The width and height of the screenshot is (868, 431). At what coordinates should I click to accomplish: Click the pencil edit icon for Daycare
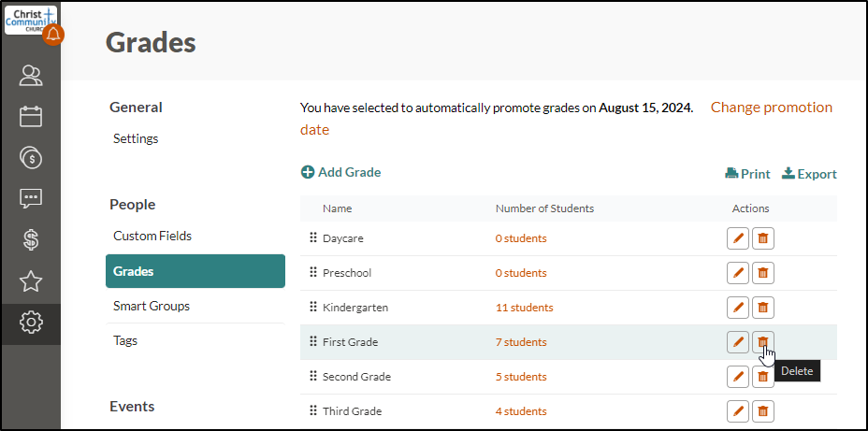(737, 238)
